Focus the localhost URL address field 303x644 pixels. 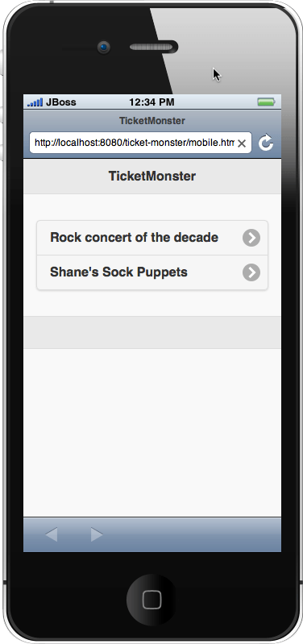coord(140,143)
